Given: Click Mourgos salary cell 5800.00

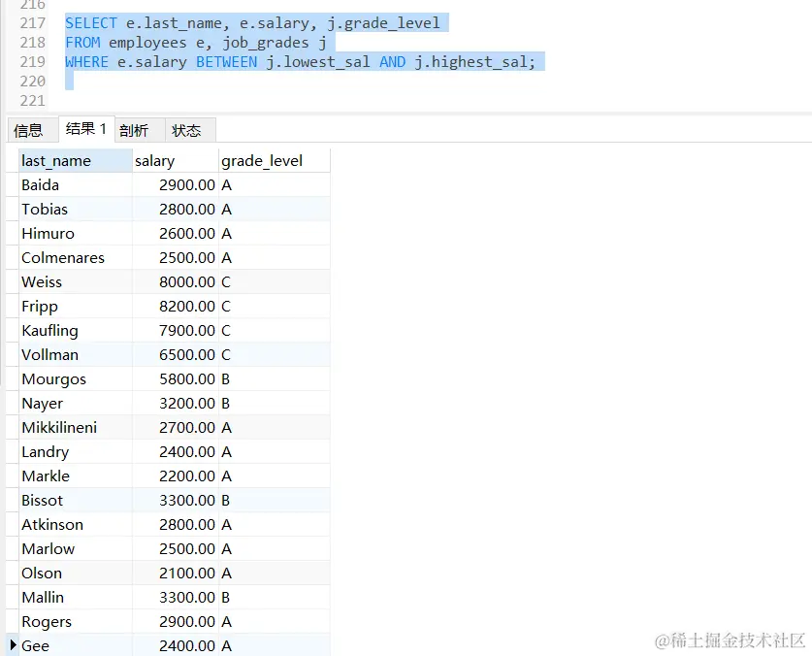Looking at the screenshot, I should (176, 378).
